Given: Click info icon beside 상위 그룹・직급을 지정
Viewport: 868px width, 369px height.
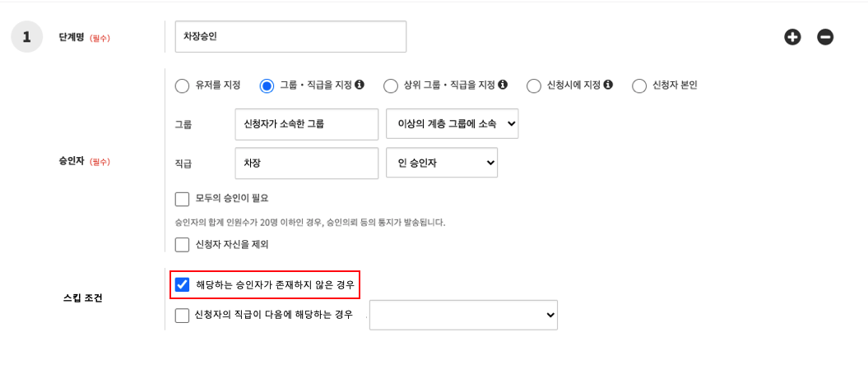Looking at the screenshot, I should coord(503,85).
